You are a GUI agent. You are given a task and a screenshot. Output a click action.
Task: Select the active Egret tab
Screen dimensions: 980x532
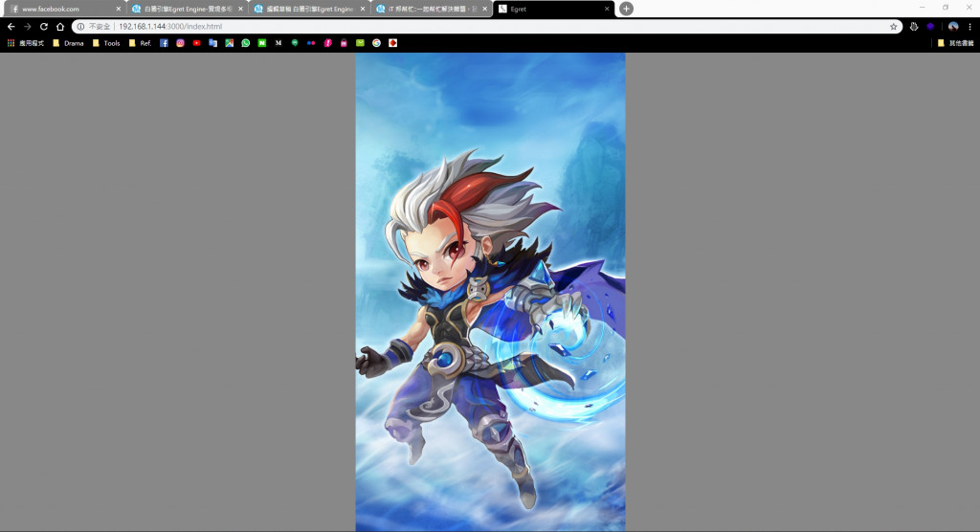click(x=553, y=9)
